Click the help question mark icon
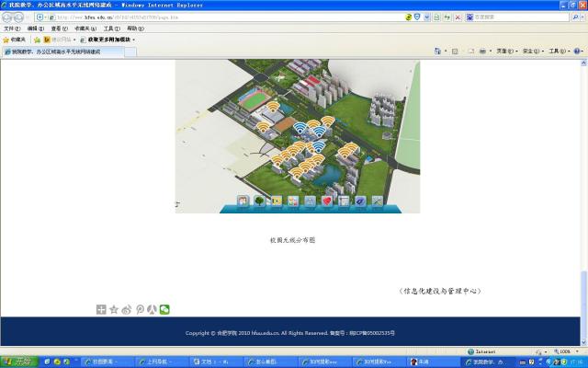Screen dimensions: 588x368 [x=577, y=52]
